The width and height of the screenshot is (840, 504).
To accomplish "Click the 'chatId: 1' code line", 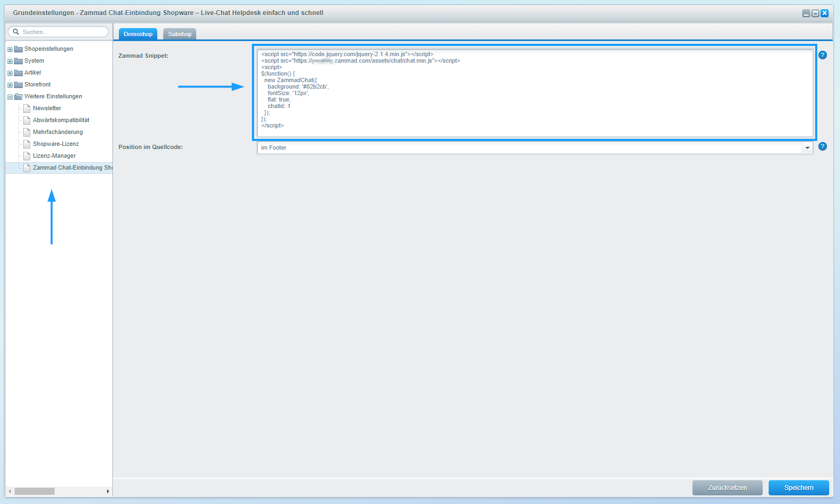I will tap(279, 106).
